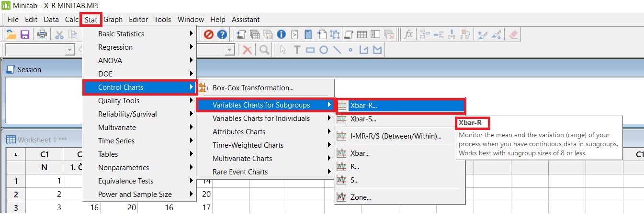Open the Editor menu

coord(138,20)
